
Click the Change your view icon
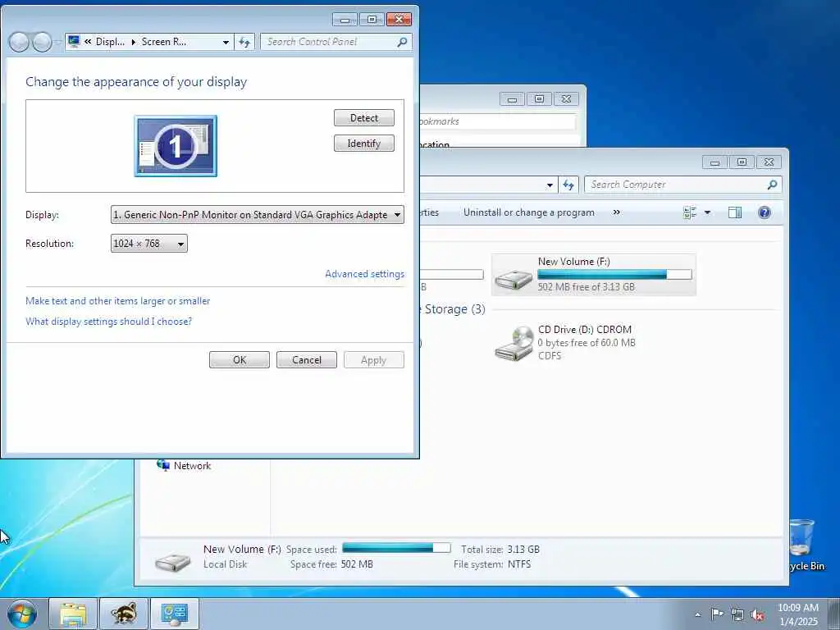[690, 212]
